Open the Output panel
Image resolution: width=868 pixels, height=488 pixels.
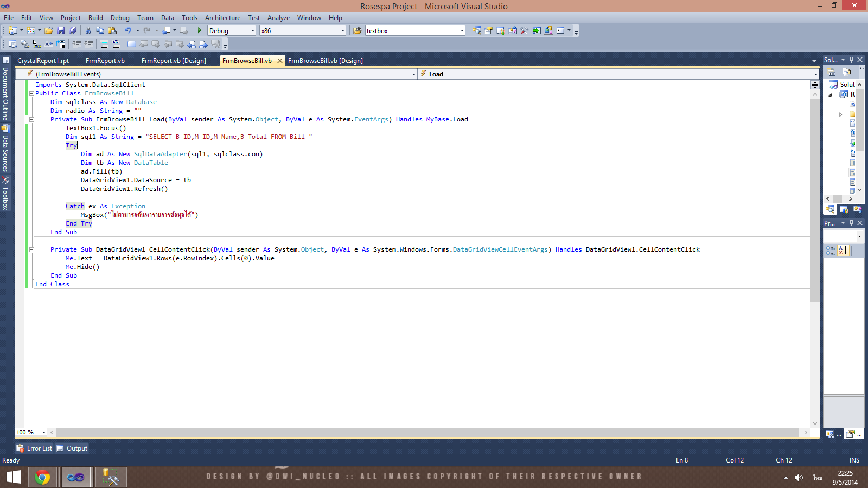pos(72,448)
